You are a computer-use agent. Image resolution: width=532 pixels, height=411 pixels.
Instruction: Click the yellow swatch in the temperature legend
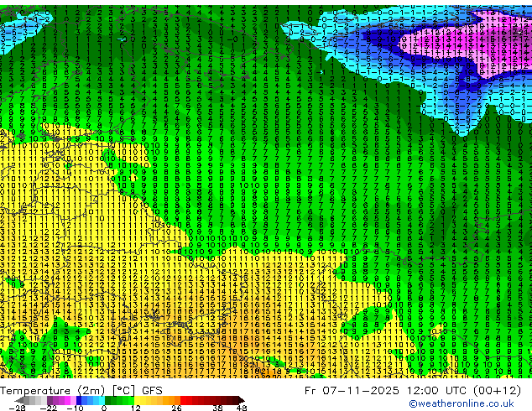(x=137, y=400)
